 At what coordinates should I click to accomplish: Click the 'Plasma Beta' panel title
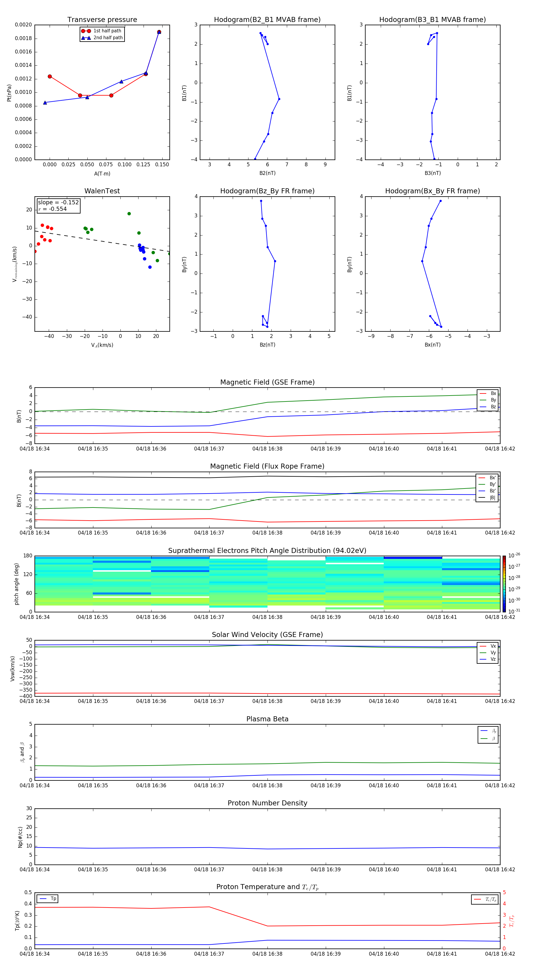point(267,719)
